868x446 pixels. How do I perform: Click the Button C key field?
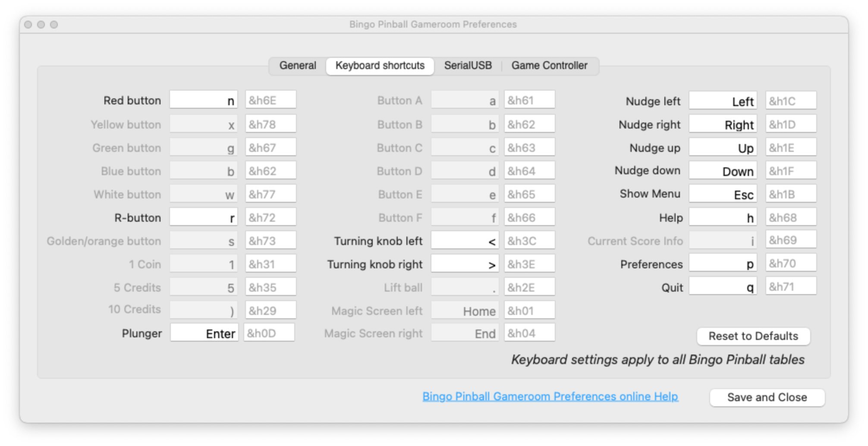(x=465, y=147)
